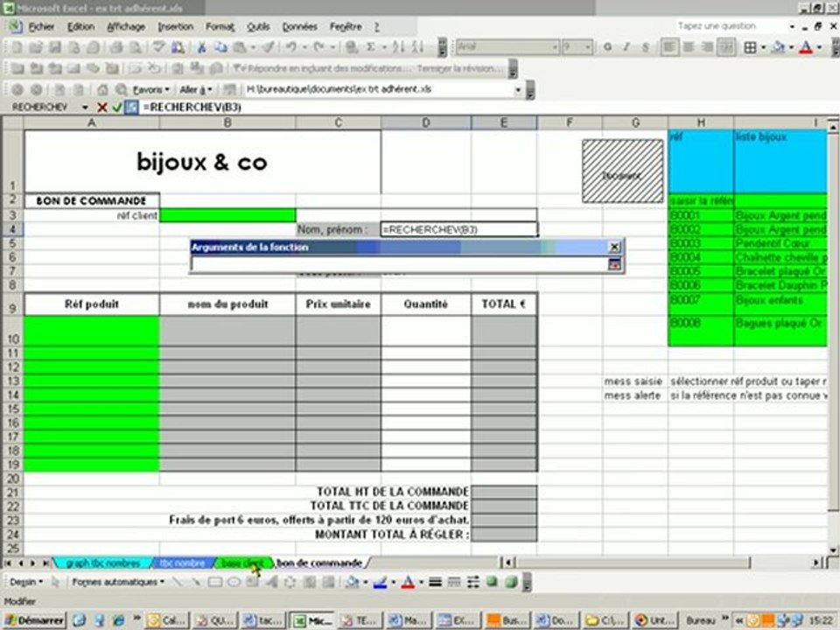Click the Insert Function fx button
Viewport: 840px width, 630px height.
click(x=131, y=107)
